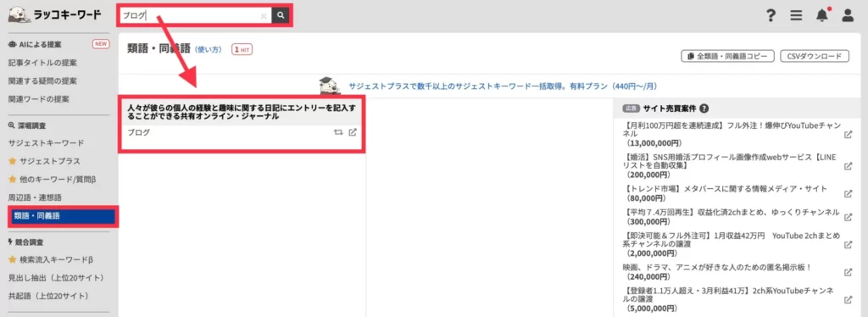The image size is (868, 317).
Task: Open 関連する疑問の提案 in the sidebar
Action: 42,81
